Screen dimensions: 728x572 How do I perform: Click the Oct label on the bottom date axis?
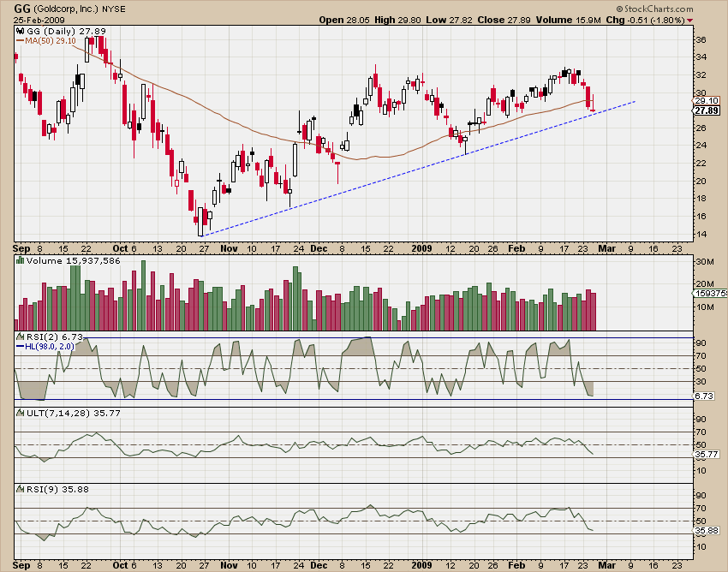click(120, 565)
